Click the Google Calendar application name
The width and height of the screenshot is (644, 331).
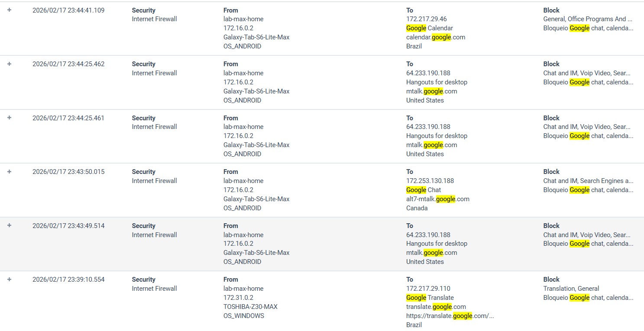429,28
